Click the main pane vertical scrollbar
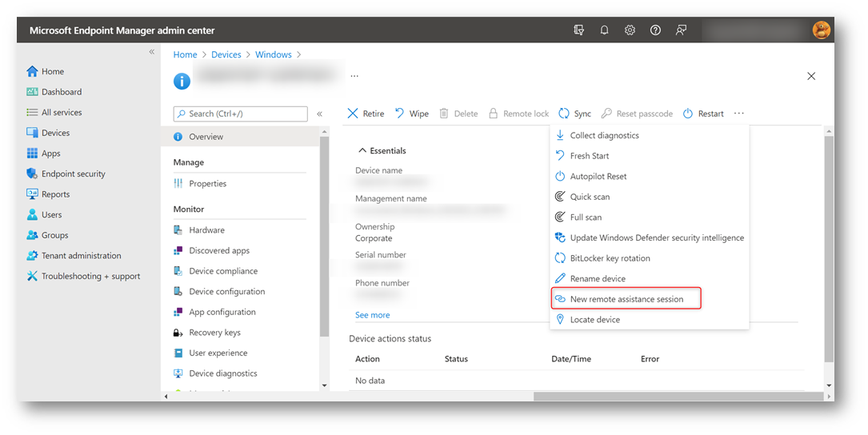 [x=829, y=249]
